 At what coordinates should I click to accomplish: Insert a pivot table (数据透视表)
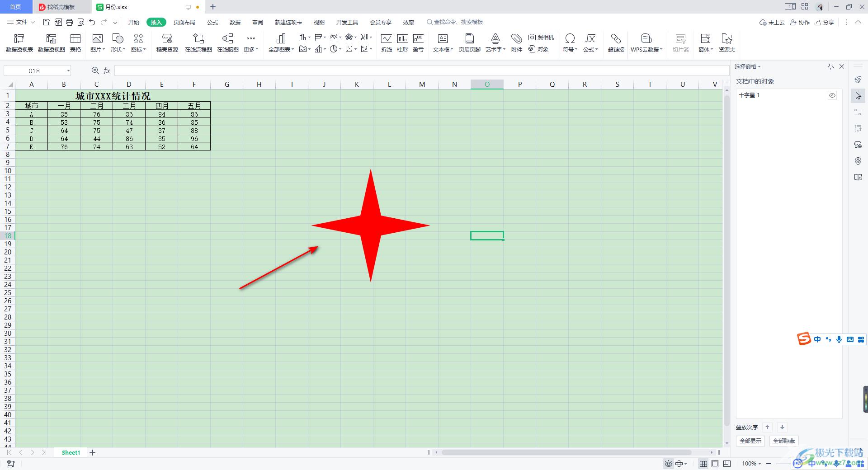click(x=19, y=43)
